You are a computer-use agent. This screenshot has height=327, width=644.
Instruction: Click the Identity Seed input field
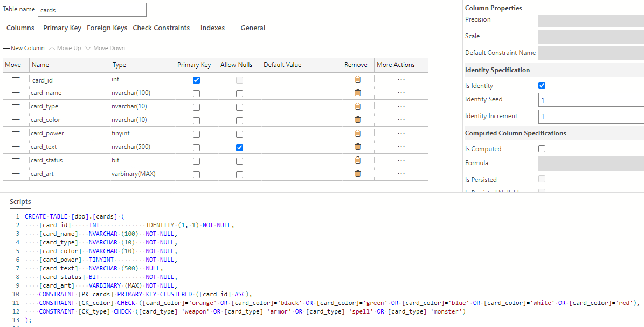pos(591,100)
